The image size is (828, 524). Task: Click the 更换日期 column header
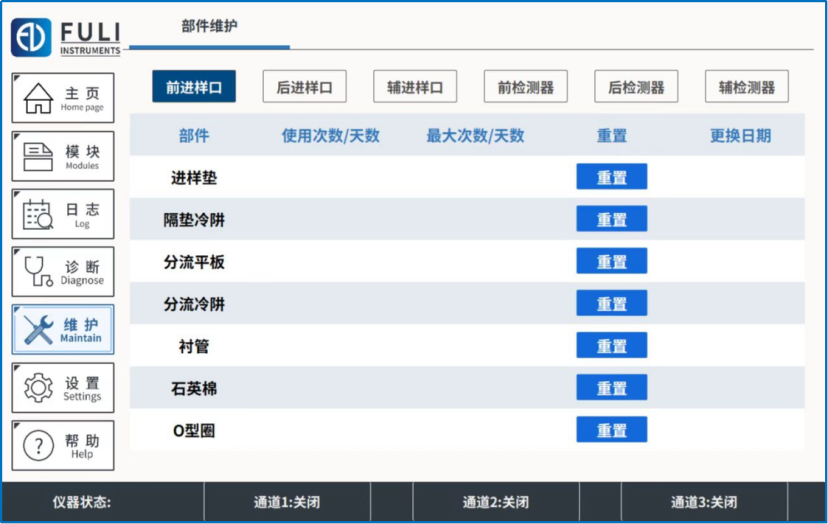point(740,136)
